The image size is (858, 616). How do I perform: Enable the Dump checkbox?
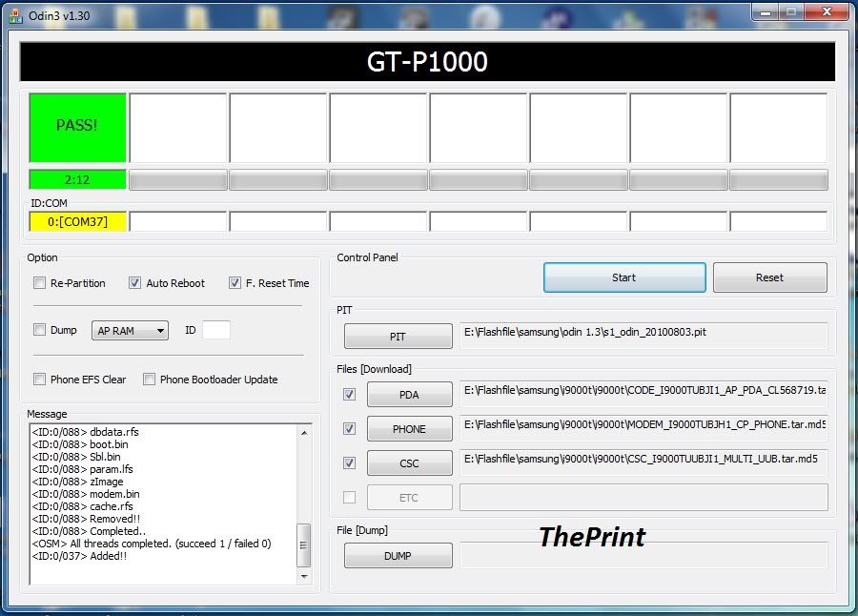tap(39, 330)
